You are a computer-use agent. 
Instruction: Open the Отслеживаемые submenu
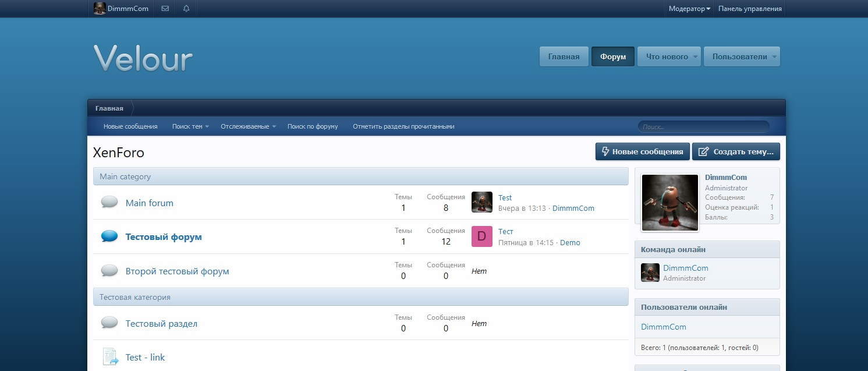pyautogui.click(x=248, y=126)
